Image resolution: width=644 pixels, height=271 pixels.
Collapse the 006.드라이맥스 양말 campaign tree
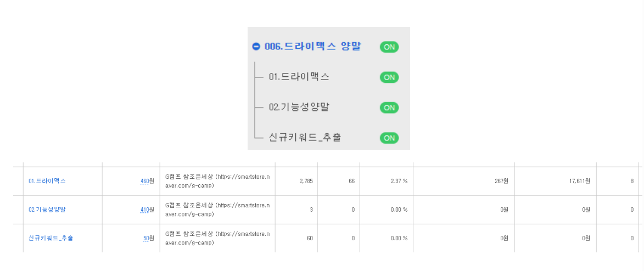point(256,47)
